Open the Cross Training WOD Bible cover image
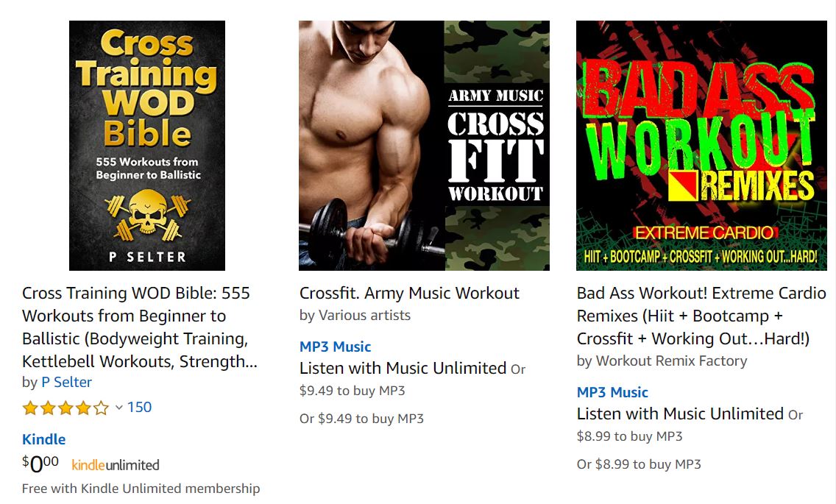Image resolution: width=836 pixels, height=504 pixels. click(x=147, y=146)
